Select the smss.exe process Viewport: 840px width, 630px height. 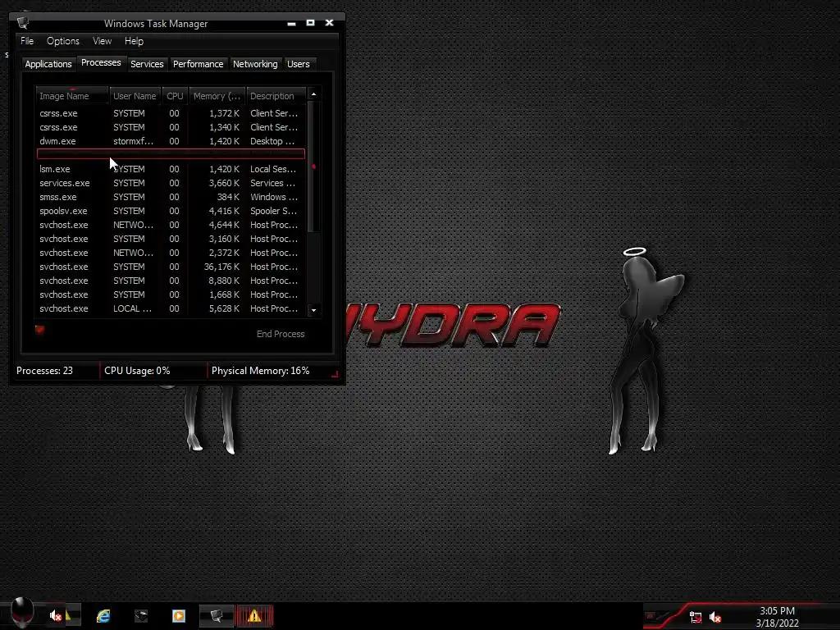(171, 197)
